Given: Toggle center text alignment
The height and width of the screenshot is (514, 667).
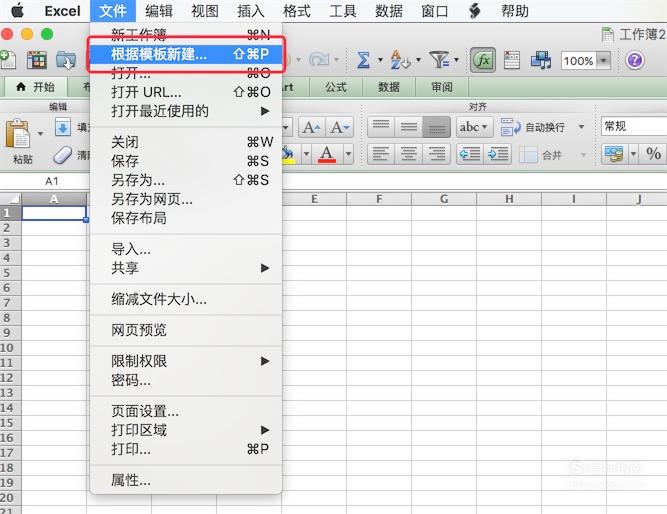Looking at the screenshot, I should pyautogui.click(x=408, y=154).
